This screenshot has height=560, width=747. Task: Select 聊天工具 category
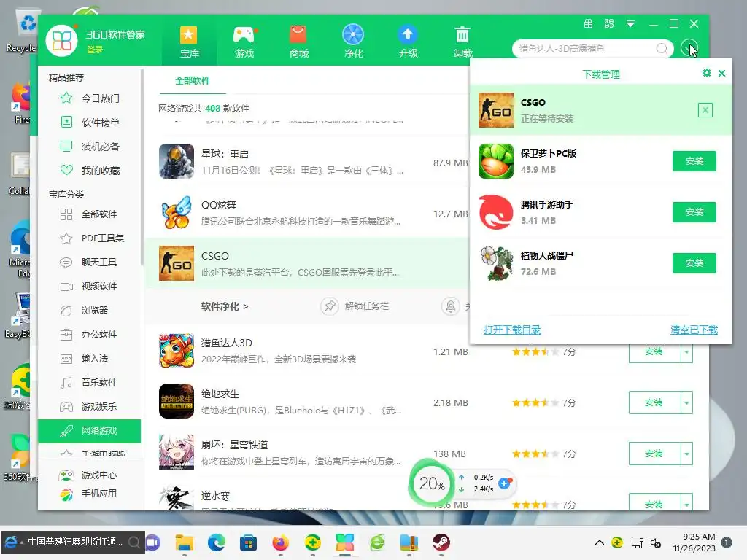(x=90, y=262)
